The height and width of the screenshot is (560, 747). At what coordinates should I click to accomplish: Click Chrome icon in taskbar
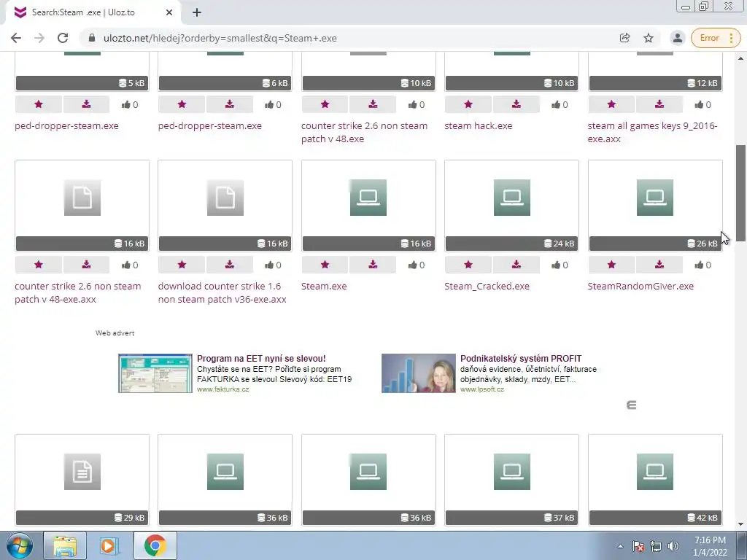pyautogui.click(x=155, y=545)
